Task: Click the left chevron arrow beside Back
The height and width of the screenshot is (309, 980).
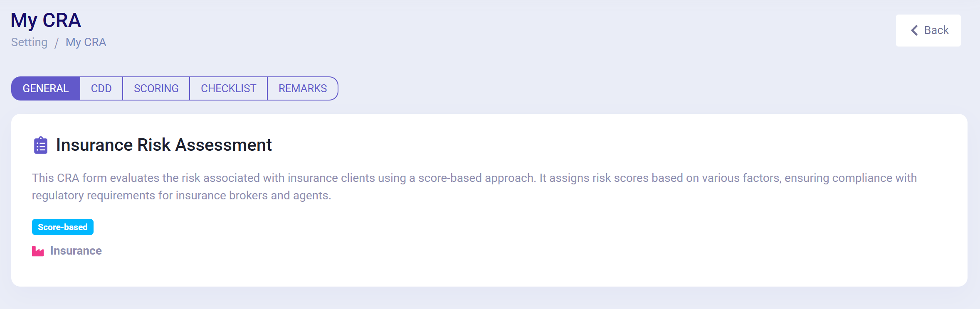Action: tap(914, 30)
